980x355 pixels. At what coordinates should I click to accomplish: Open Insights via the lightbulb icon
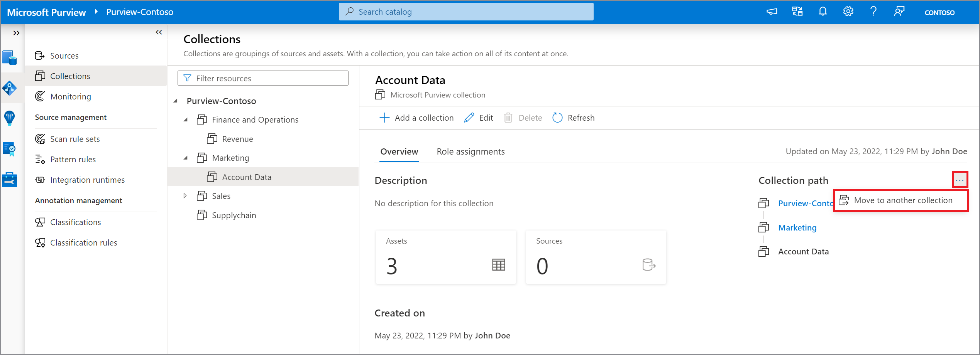click(x=10, y=118)
